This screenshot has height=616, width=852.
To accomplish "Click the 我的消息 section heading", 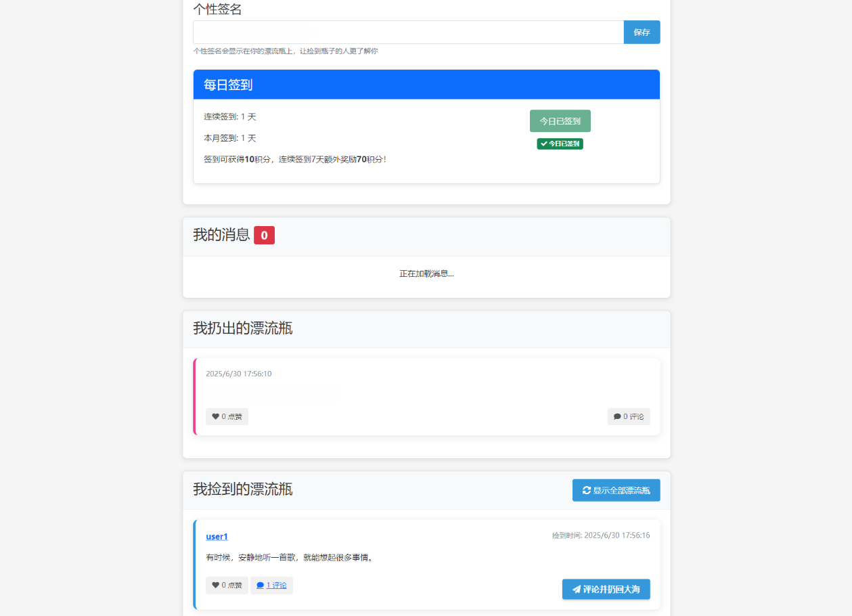I will (221, 235).
